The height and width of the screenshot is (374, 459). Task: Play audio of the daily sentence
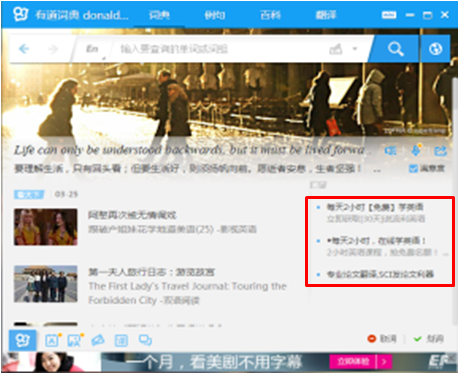[x=390, y=151]
